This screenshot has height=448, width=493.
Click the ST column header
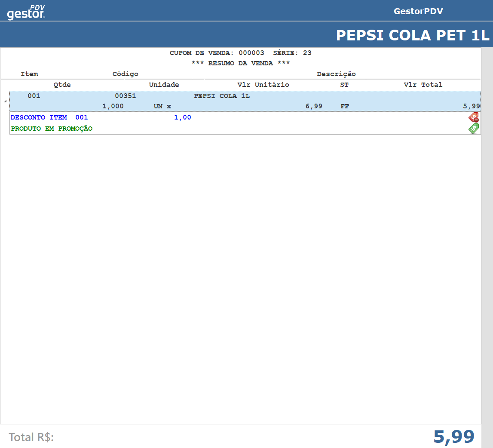[x=344, y=85]
